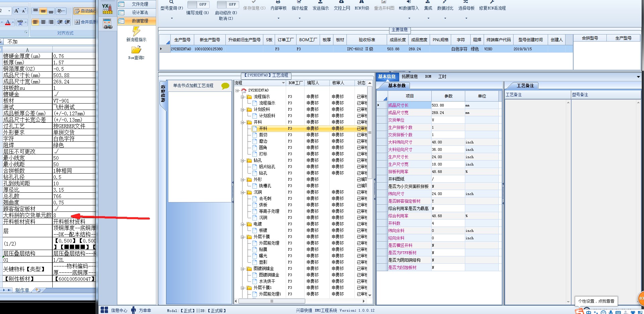The width and height of the screenshot is (644, 314).
Task: Select 铝片钻孔 step in process tree
Action: pyautogui.click(x=267, y=167)
